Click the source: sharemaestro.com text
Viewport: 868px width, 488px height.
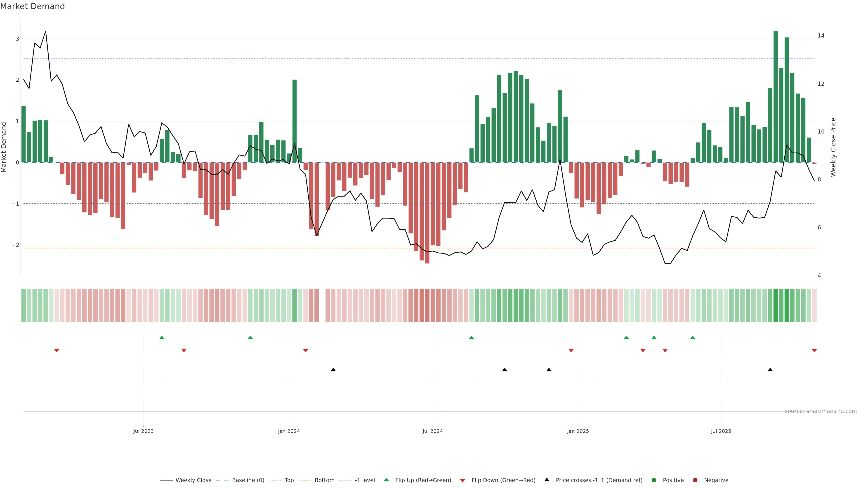pyautogui.click(x=821, y=411)
